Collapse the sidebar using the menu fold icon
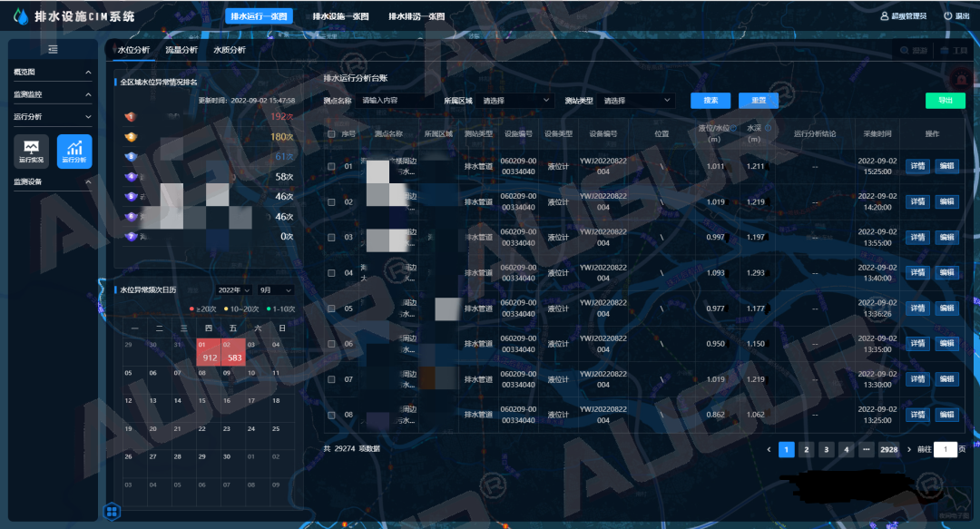Viewport: 980px width, 529px height. [x=53, y=49]
